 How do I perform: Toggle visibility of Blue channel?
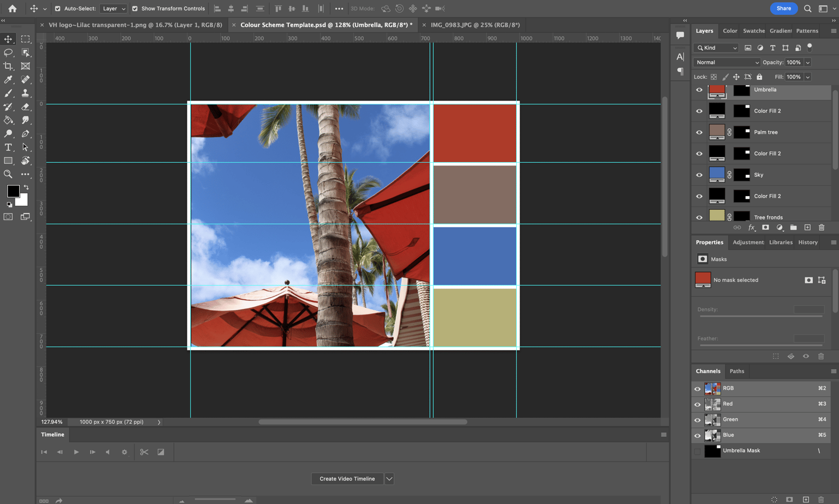[698, 436]
